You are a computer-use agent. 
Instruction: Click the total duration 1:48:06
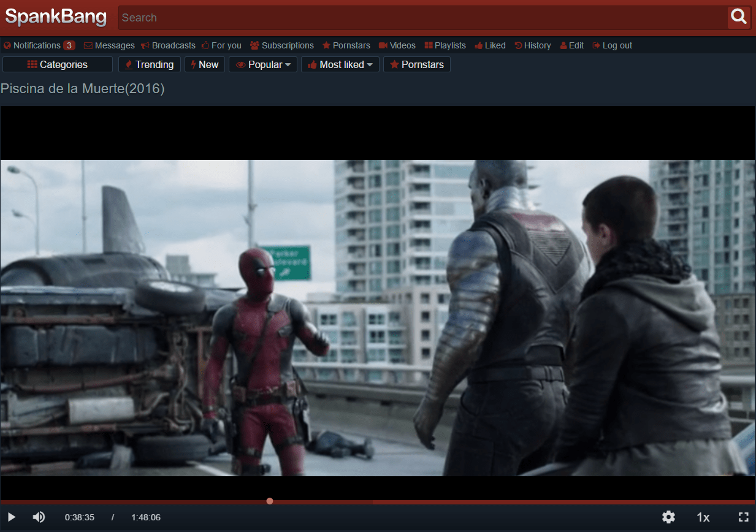click(146, 517)
